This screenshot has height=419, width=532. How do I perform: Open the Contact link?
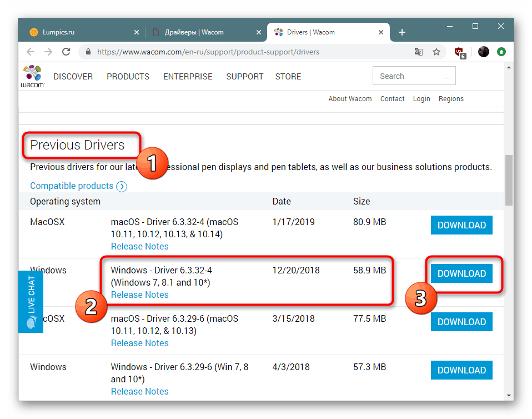392,99
